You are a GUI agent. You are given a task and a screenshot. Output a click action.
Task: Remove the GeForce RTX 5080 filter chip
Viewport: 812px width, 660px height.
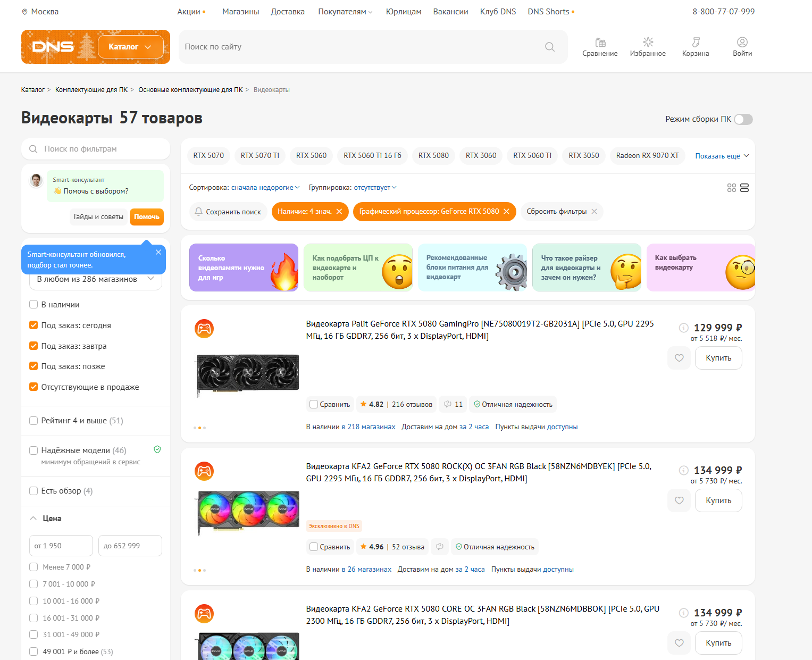pyautogui.click(x=506, y=212)
